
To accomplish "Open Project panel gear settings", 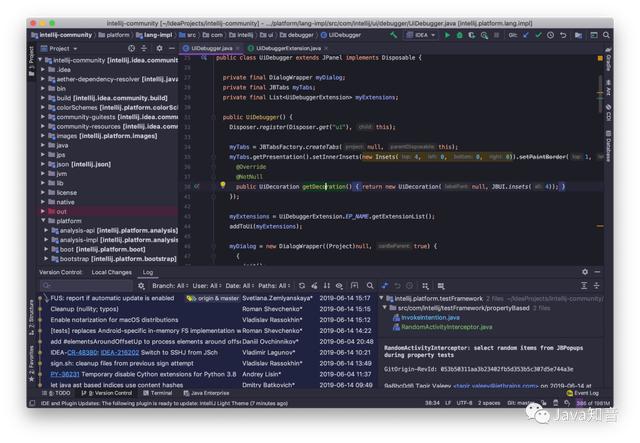I will click(159, 48).
